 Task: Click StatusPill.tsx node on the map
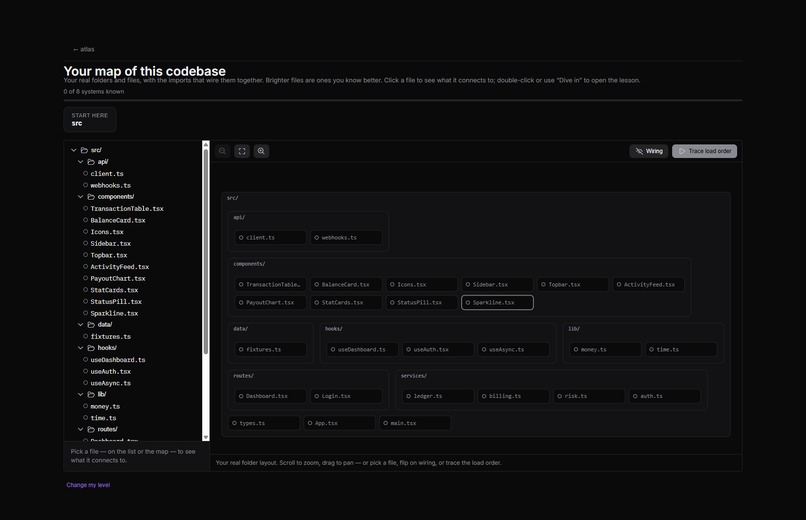pyautogui.click(x=422, y=303)
